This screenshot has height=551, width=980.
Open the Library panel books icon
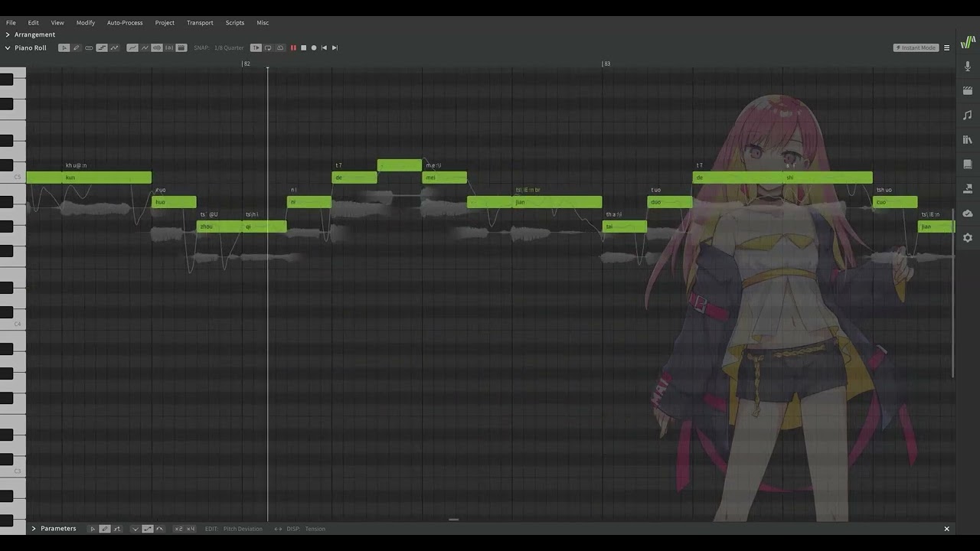click(968, 140)
